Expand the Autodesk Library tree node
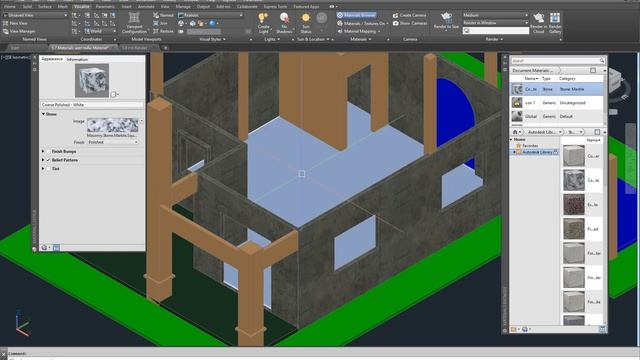 514,152
